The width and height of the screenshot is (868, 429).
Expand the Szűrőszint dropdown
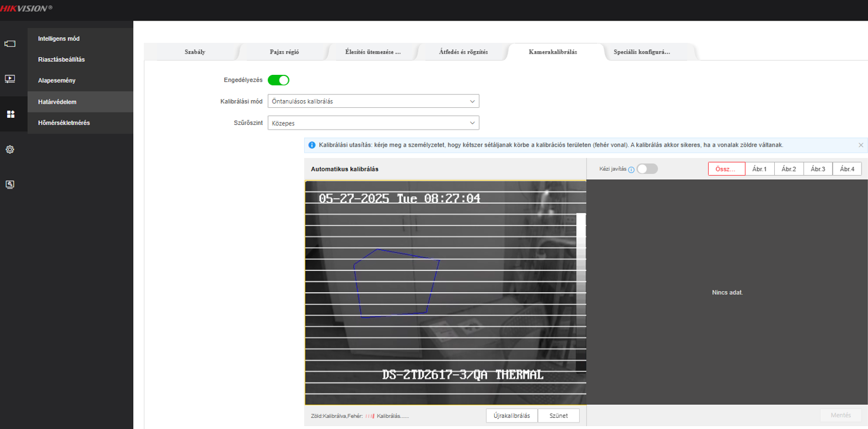(373, 123)
